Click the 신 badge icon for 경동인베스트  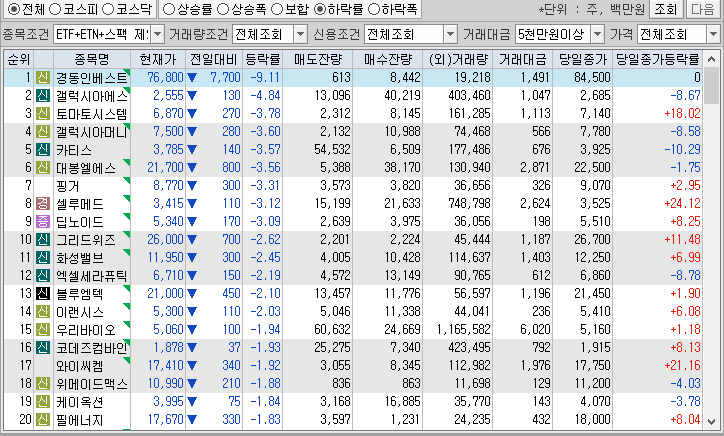[43, 78]
